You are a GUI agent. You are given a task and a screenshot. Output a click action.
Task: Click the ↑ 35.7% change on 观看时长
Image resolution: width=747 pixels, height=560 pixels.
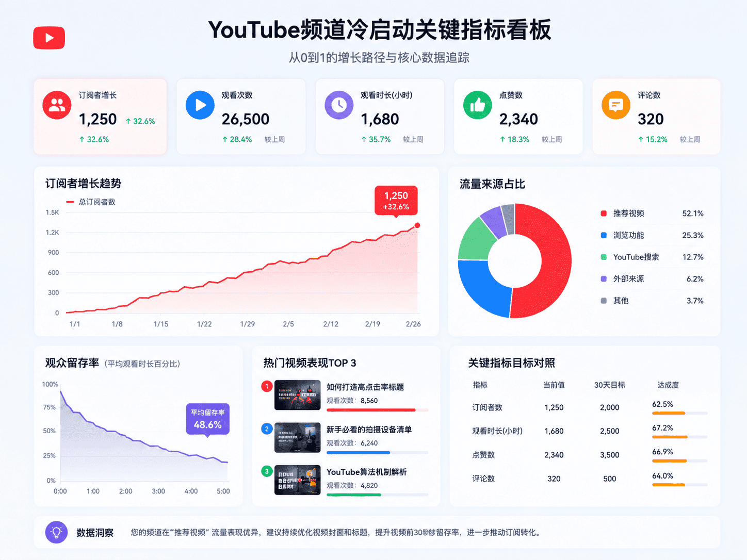point(376,139)
